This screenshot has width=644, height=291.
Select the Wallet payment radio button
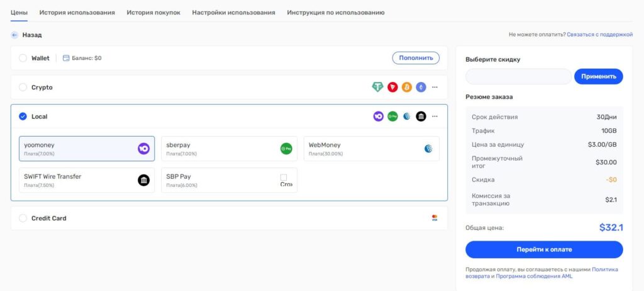tap(23, 58)
